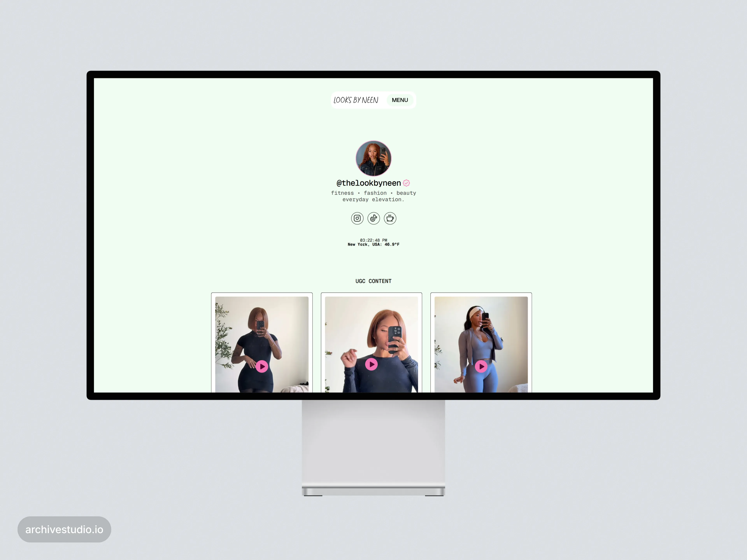Image resolution: width=747 pixels, height=560 pixels.
Task: Click the @thelookbyneen username
Action: (368, 183)
